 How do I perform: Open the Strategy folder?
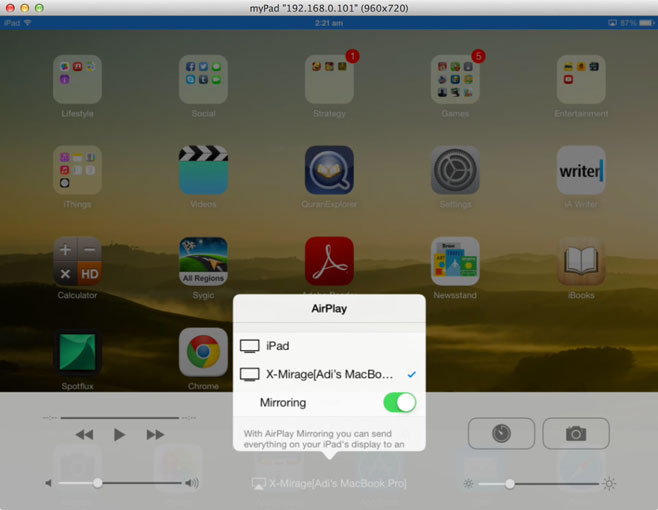tap(329, 79)
